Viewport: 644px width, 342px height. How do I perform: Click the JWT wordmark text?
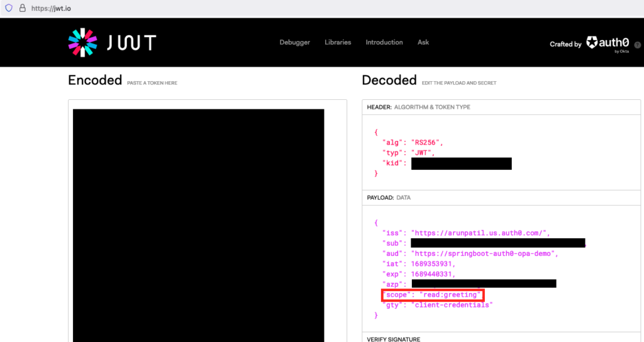pos(131,43)
